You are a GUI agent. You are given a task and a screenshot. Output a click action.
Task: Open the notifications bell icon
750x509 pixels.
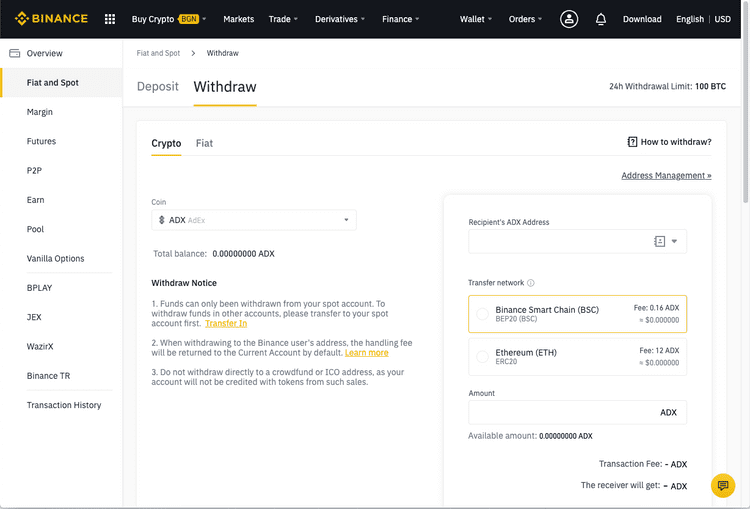tap(601, 19)
